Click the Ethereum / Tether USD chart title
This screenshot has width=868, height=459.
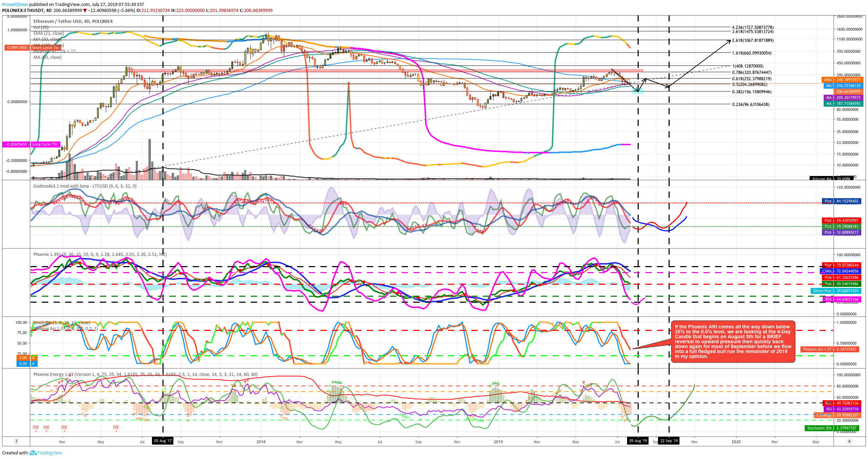point(73,21)
